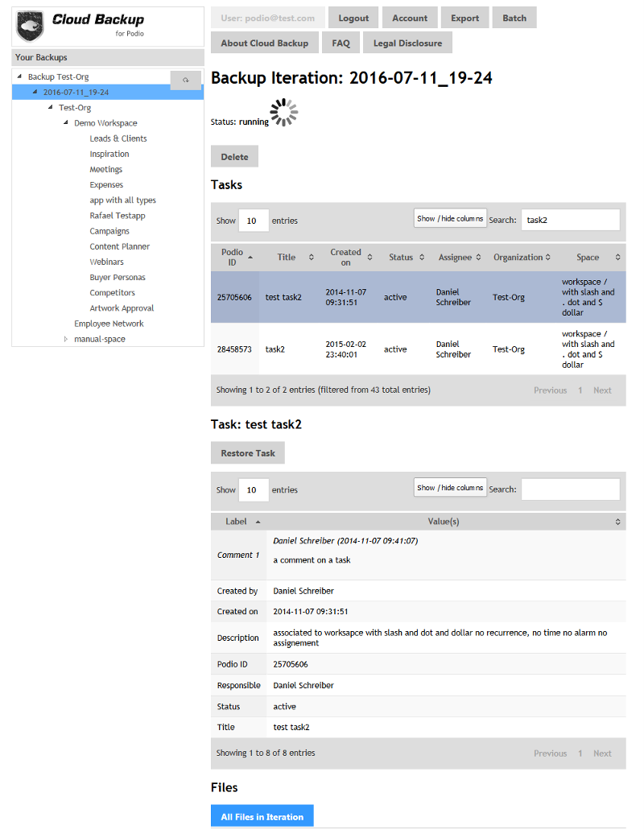This screenshot has height=838, width=644.
Task: Collapse the Demo Workspace tree node
Action: click(66, 123)
